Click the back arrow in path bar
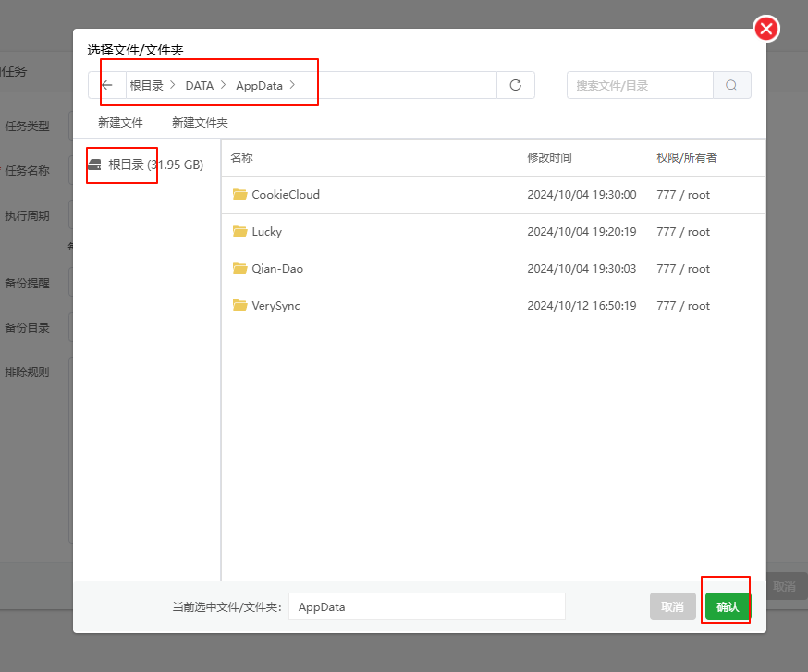 [x=107, y=85]
